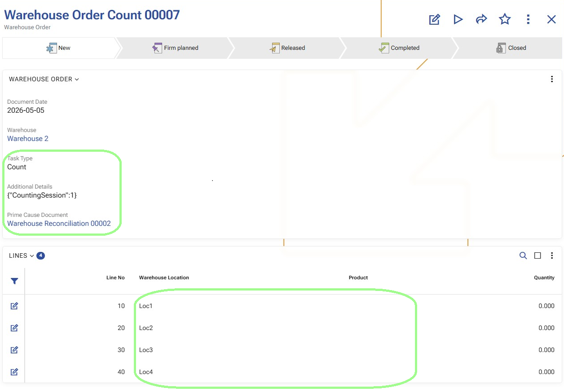
Task: Collapse the WAREHOUSE ORDER section chevron
Action: (x=77, y=79)
